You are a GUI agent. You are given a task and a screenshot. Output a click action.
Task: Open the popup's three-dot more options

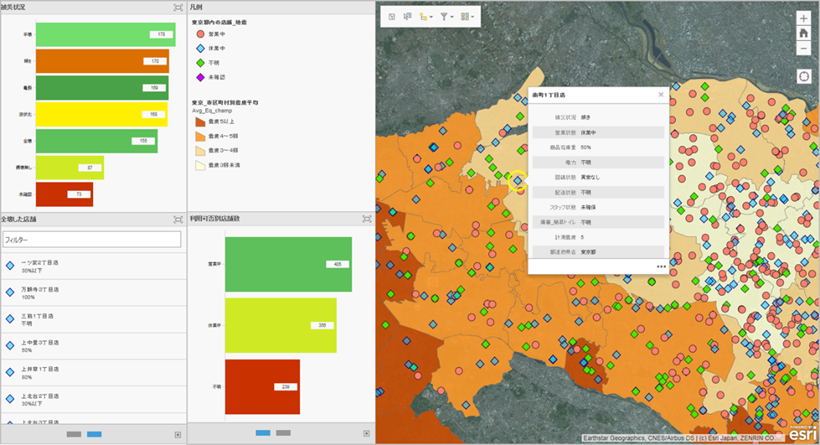[x=661, y=267]
